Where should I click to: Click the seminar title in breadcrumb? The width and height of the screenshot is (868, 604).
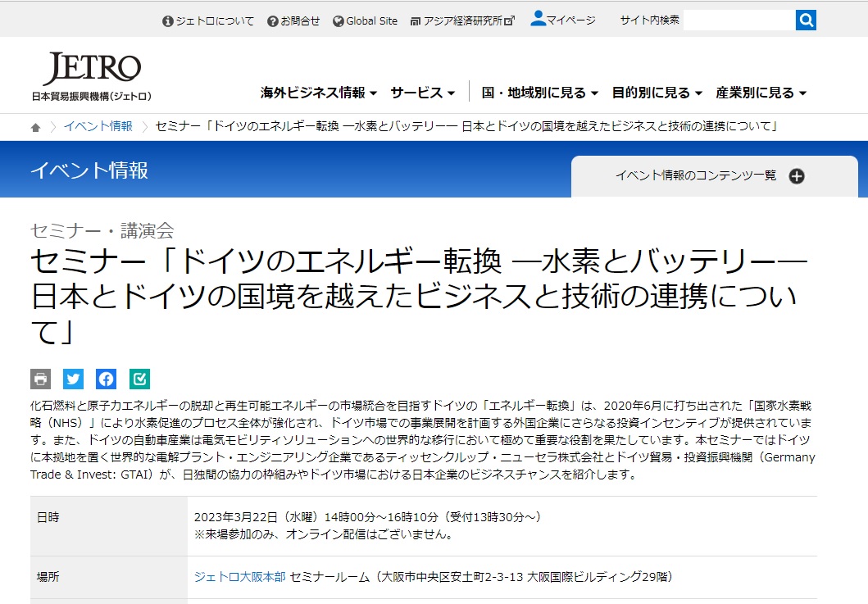tap(466, 126)
